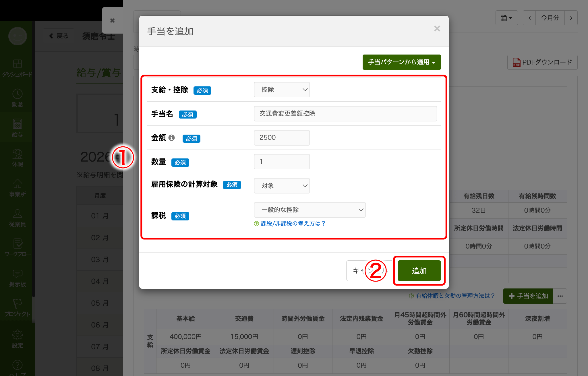Expand the 雇用保険の計算対象 dropdown
The width and height of the screenshot is (588, 376).
pos(282,186)
